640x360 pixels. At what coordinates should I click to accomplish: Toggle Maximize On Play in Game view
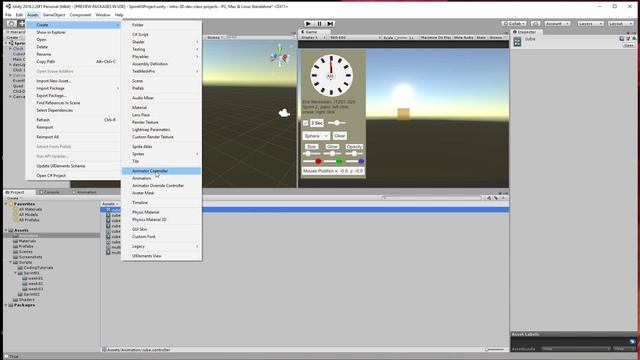coord(436,38)
